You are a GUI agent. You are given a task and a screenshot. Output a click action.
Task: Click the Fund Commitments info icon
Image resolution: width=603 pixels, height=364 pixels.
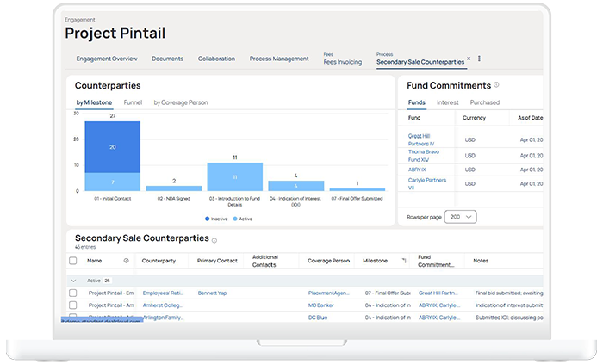496,85
